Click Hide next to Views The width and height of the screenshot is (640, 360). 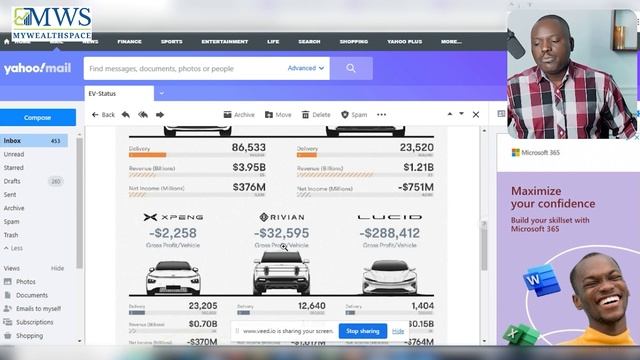58,268
